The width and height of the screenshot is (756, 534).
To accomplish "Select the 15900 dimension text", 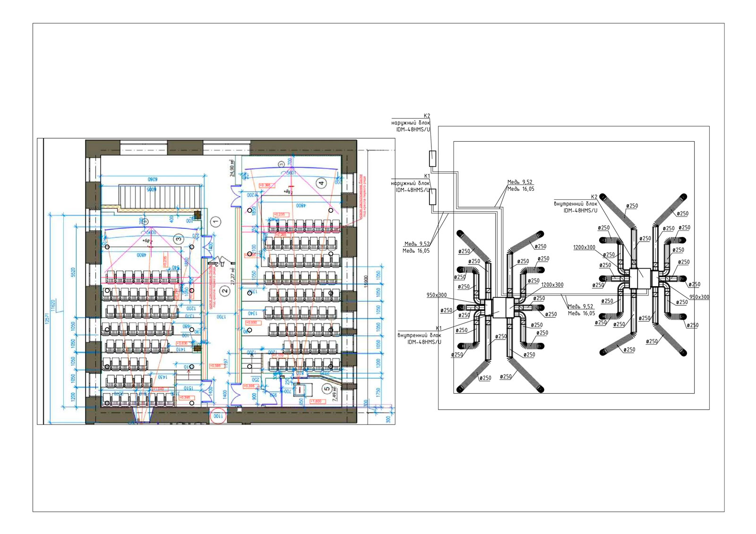I will pyautogui.click(x=366, y=282).
